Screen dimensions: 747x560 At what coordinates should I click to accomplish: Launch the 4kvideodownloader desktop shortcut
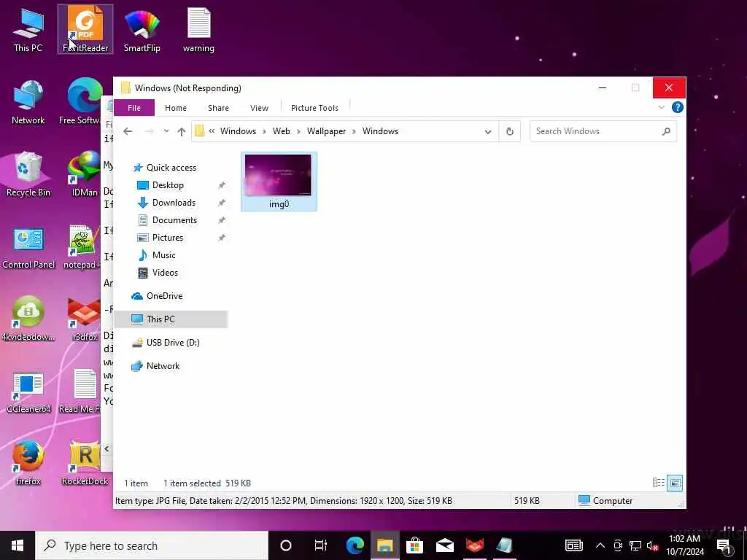(28, 319)
